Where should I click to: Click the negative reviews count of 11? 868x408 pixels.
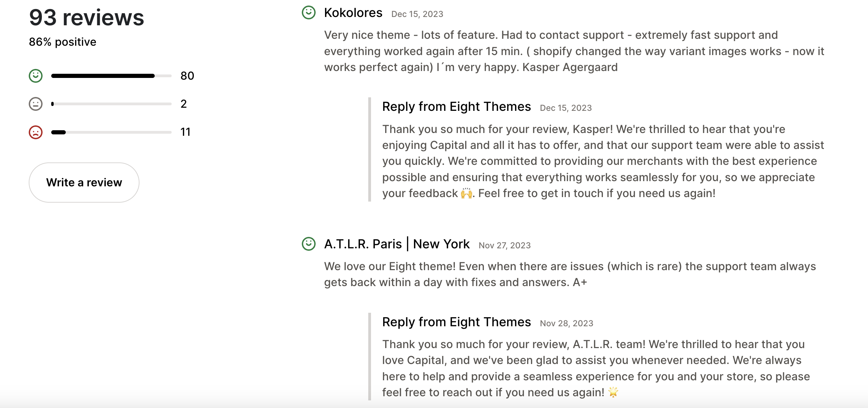tap(186, 132)
